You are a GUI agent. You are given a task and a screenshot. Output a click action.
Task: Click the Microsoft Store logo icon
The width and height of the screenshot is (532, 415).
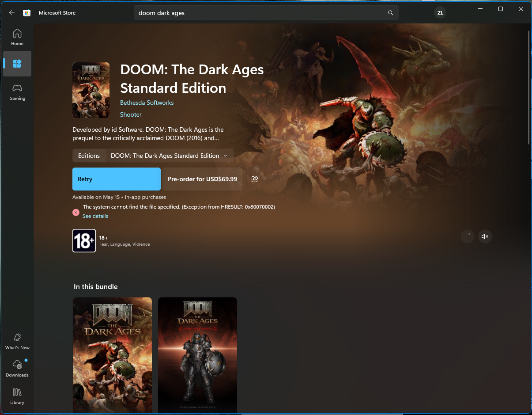tap(26, 13)
